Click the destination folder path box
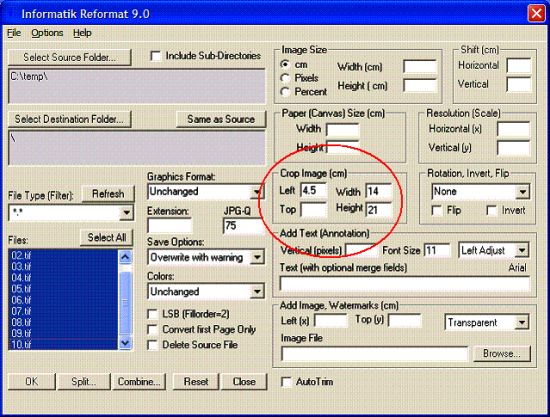Viewport: 550px width, 417px height. click(x=137, y=148)
